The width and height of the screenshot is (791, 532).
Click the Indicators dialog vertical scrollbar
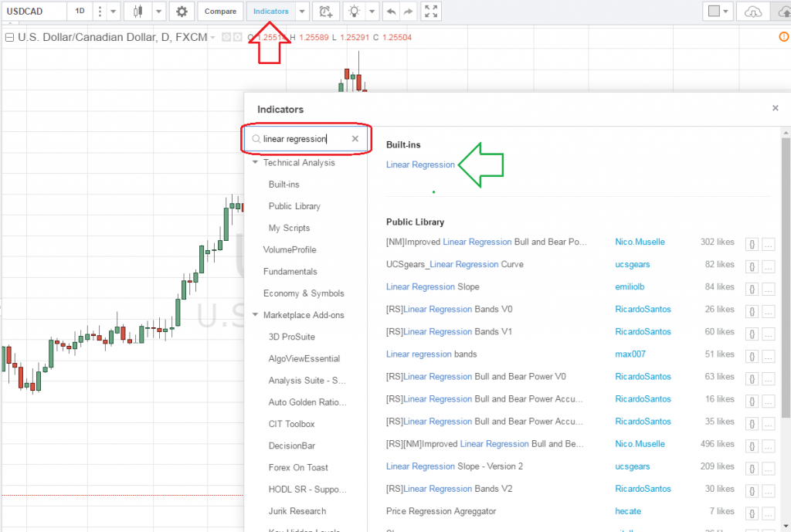(x=786, y=277)
